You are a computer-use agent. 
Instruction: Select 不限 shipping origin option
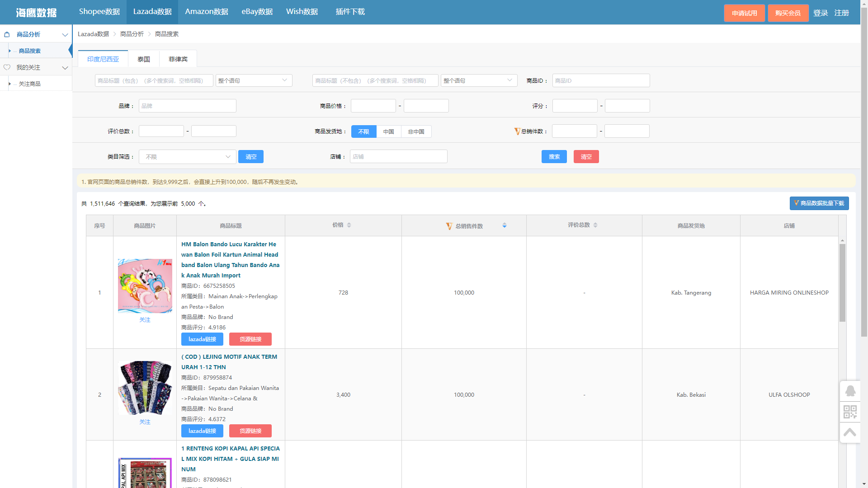point(363,131)
